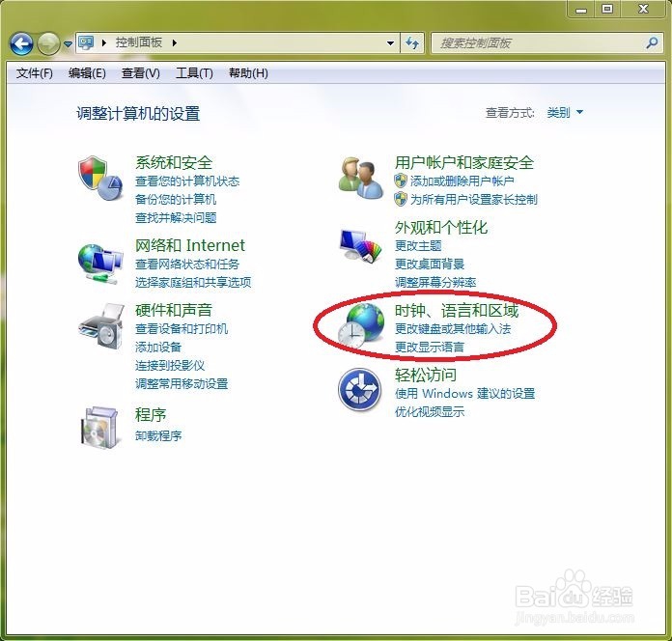
Task: Click 更改主题 link
Action: pos(418,245)
